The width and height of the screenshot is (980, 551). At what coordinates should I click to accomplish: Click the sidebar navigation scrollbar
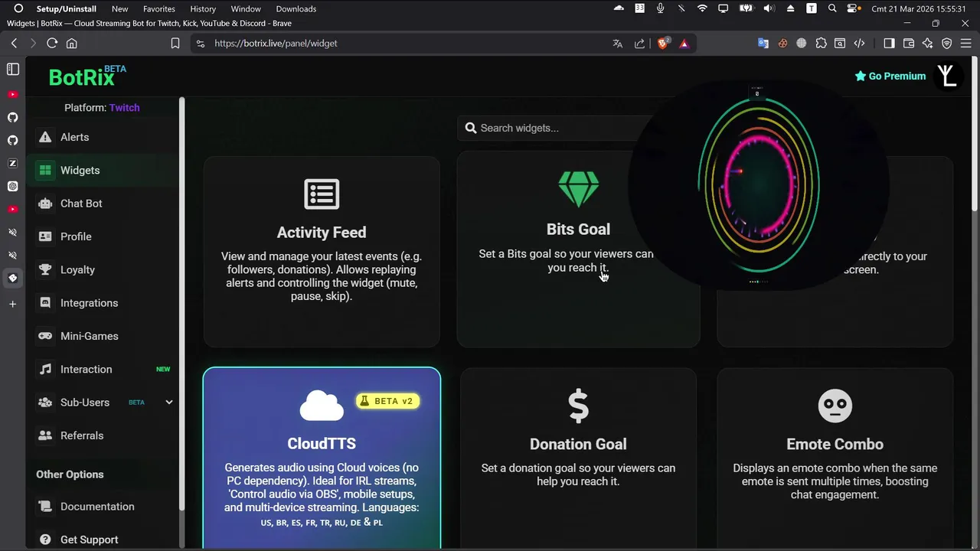click(x=181, y=304)
